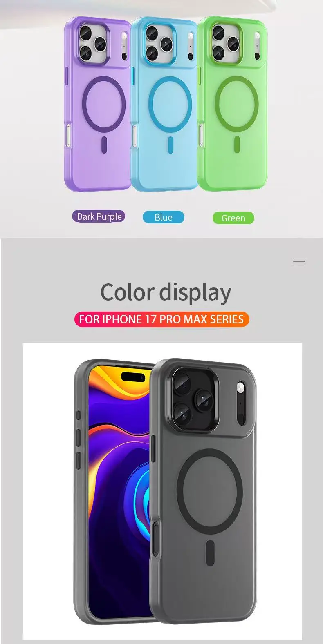Click the purple case MagSafe ring
The height and width of the screenshot is (644, 323).
[x=103, y=103]
